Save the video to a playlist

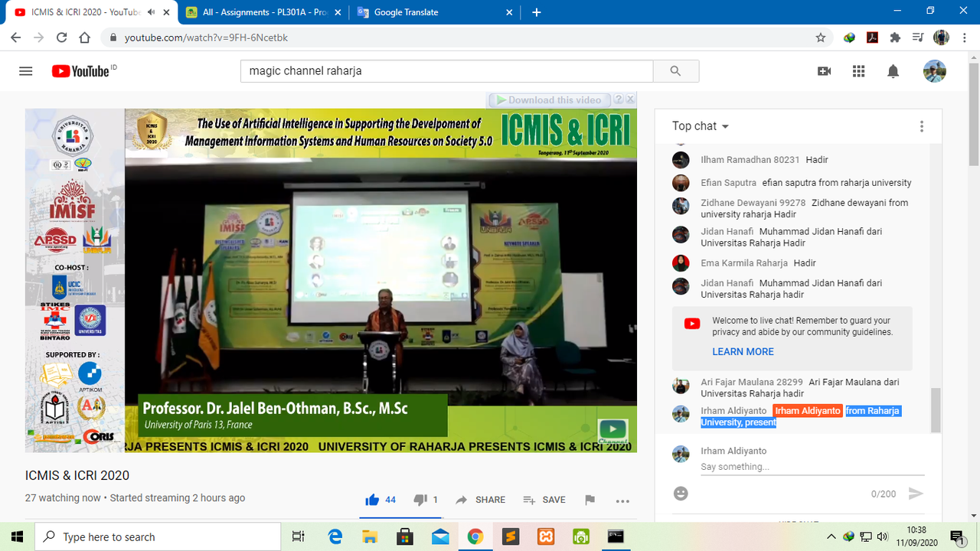coord(544,500)
